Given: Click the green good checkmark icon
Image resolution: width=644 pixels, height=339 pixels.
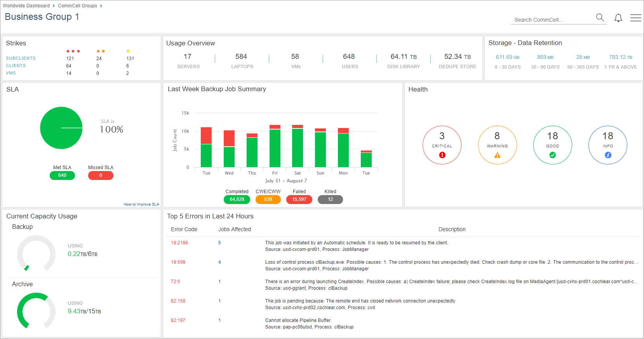Looking at the screenshot, I should (552, 155).
